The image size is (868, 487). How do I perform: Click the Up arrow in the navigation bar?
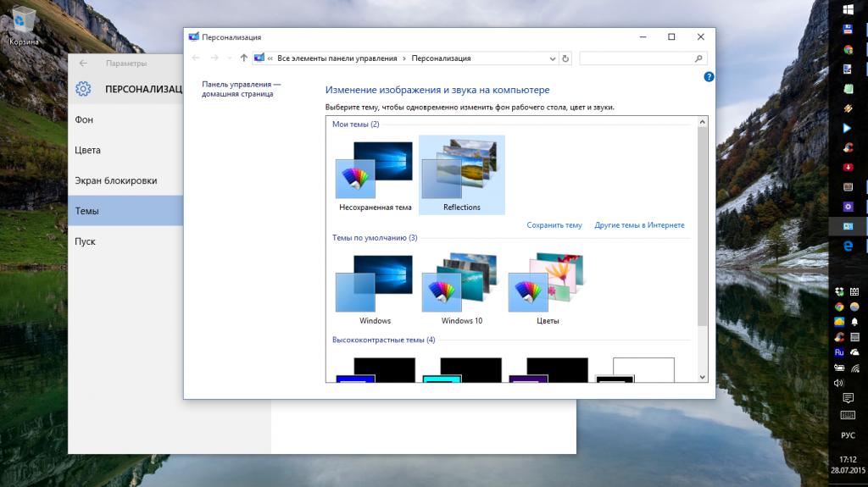(x=244, y=58)
